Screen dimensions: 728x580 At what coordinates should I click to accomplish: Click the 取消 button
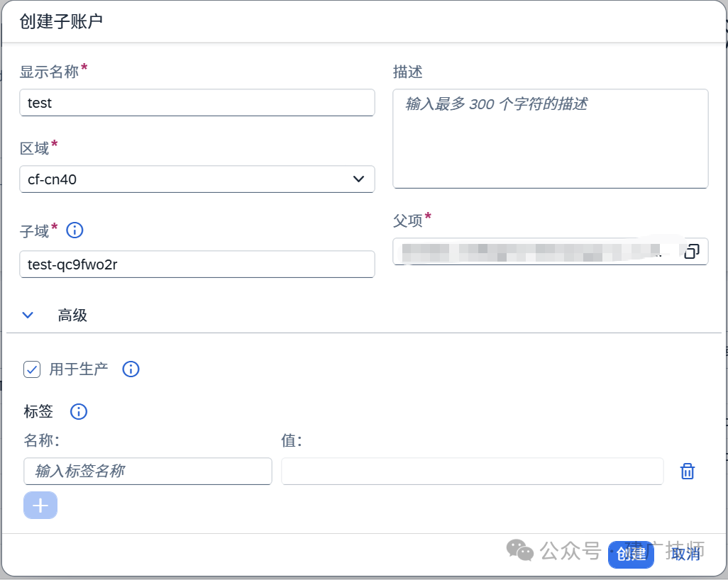(x=685, y=554)
